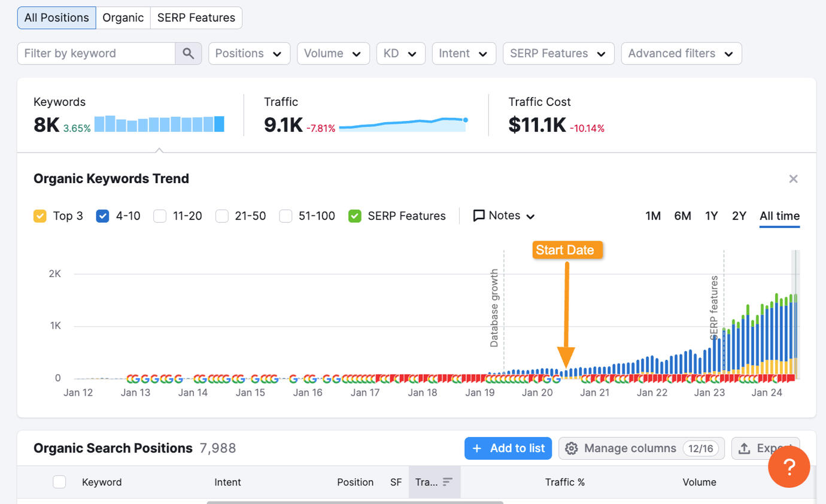Screen dimensions: 826x504
Task: Click the keyword search magnifier icon
Action: point(188,53)
